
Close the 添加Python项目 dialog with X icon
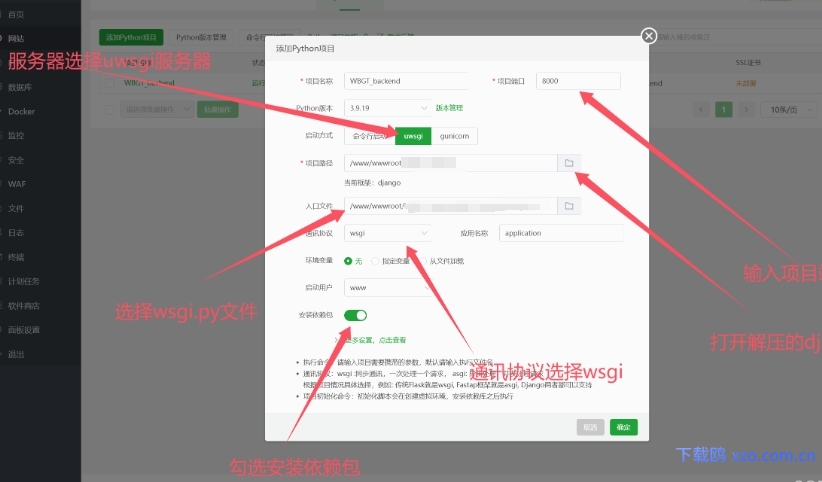(648, 36)
